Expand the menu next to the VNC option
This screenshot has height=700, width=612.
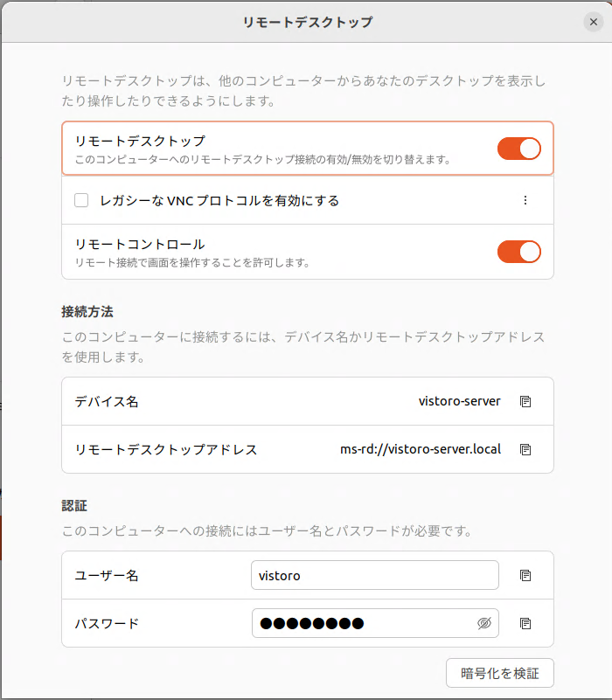525,200
